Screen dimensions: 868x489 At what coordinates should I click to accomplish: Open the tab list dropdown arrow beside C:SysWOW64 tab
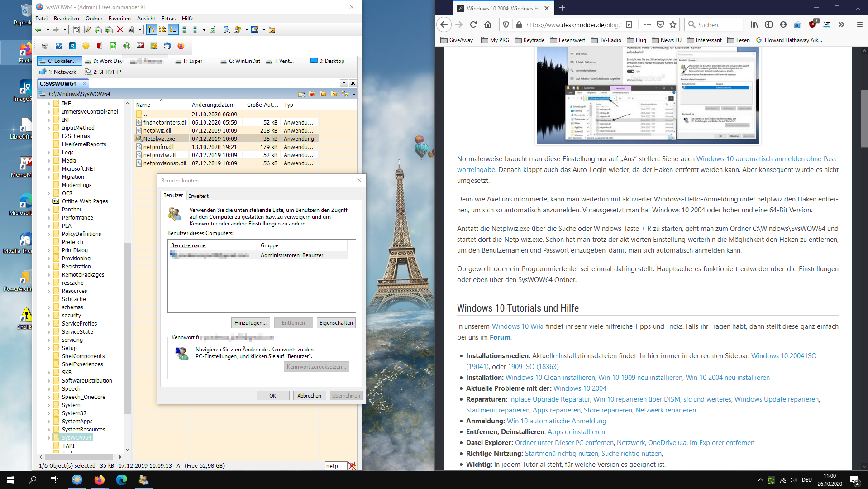tap(344, 83)
